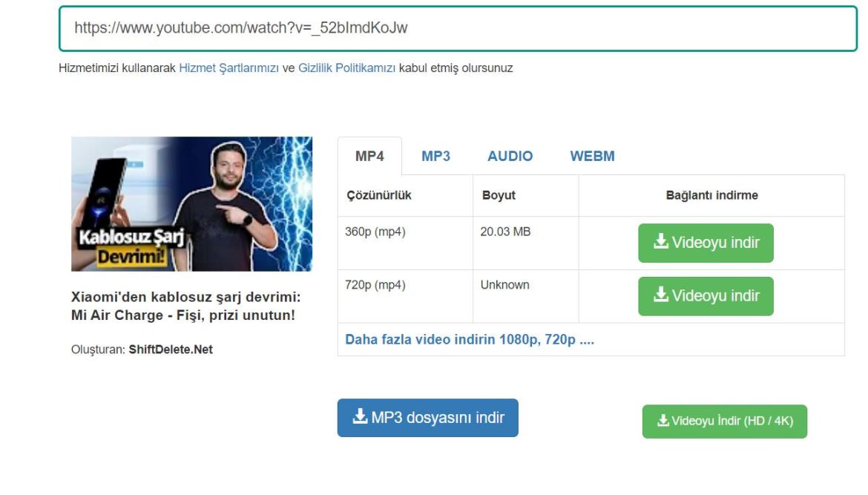868x495 pixels.
Task: Switch to the MP3 tab
Action: 435,156
